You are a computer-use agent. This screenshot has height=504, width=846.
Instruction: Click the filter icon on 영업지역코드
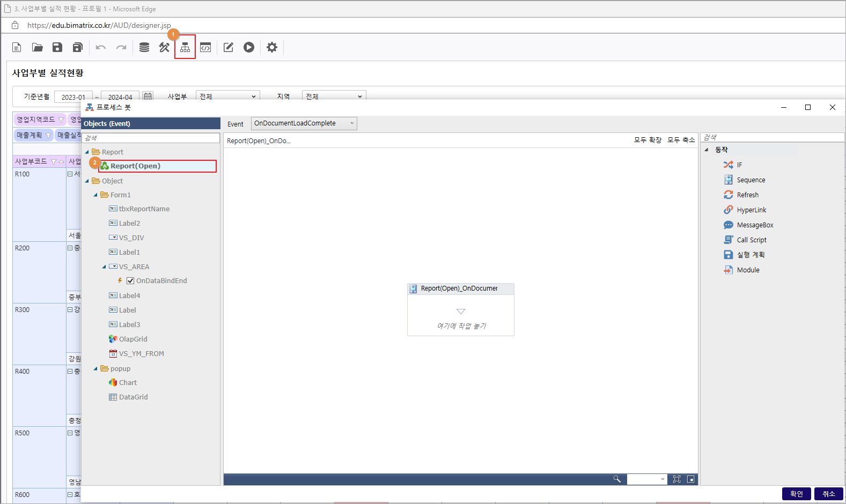point(61,120)
